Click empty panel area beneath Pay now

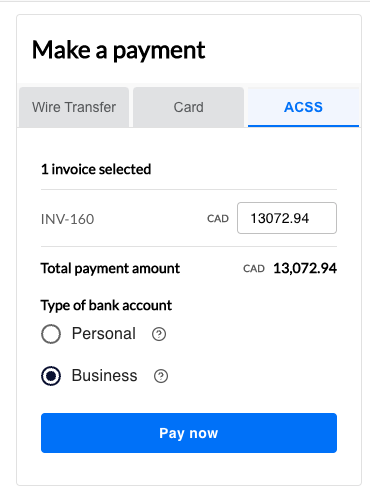point(189,469)
